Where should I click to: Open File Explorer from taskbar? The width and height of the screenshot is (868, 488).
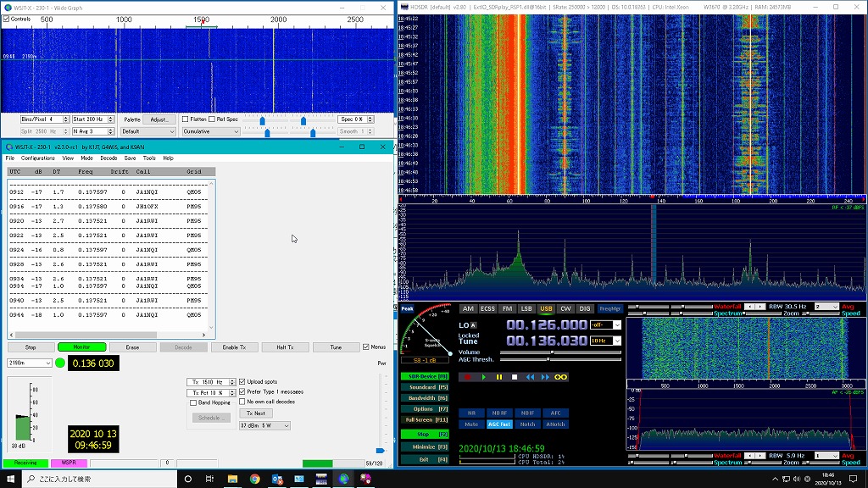click(232, 479)
